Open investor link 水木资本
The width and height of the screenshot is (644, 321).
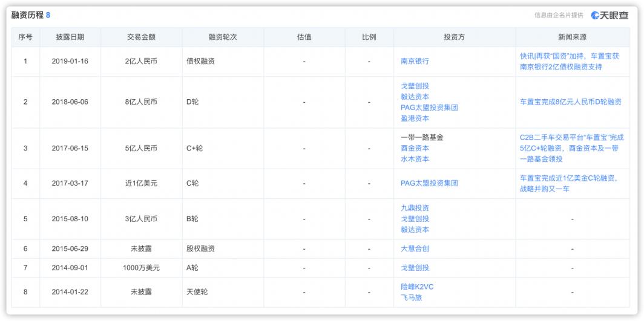[415, 158]
